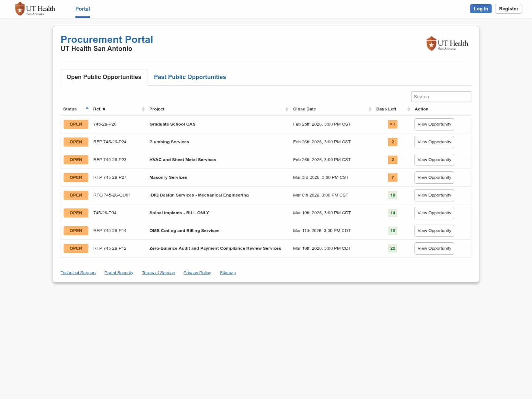
Task: Sort by Close Date column sort arrows
Action: (370, 109)
